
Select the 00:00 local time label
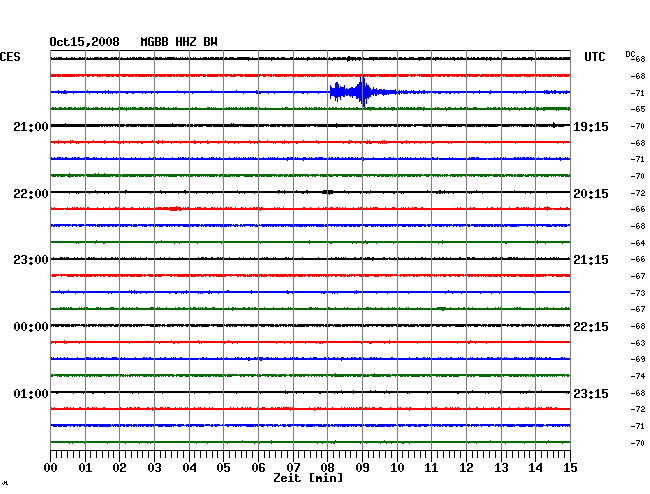[31, 327]
